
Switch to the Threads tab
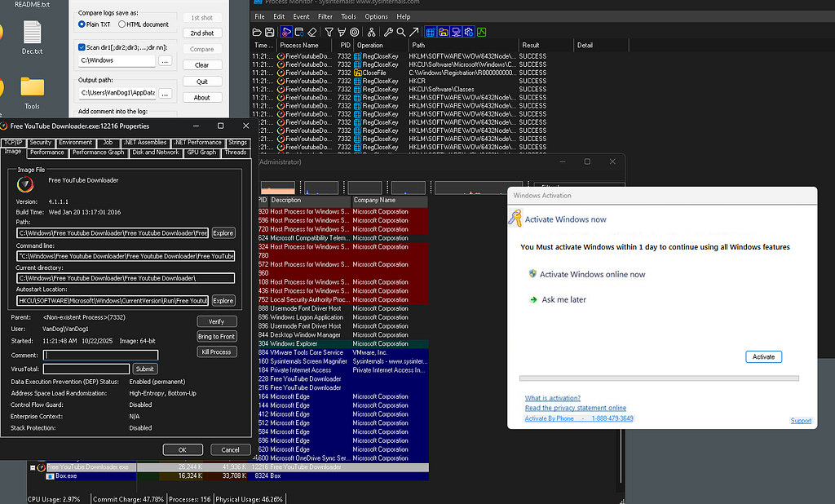tap(236, 153)
